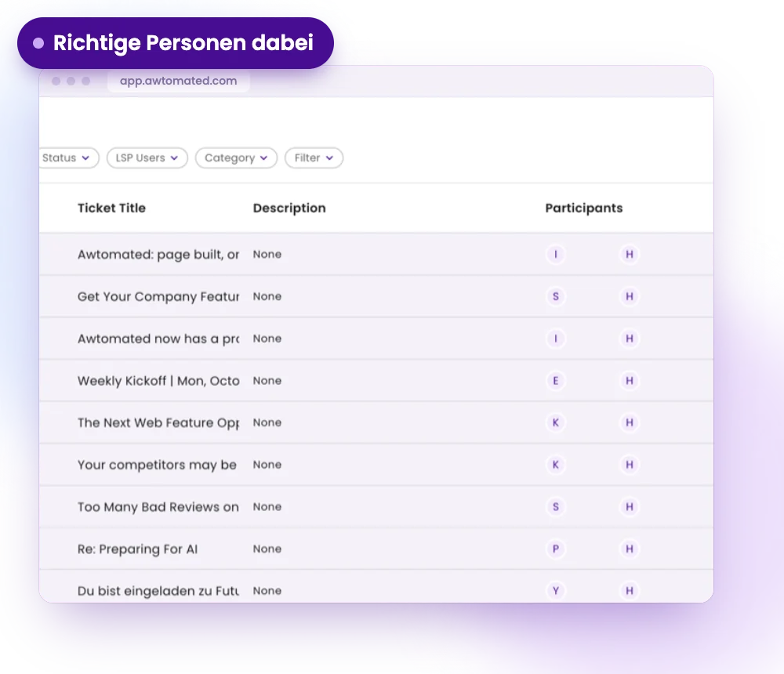Open 'Your competitors may be' ticket
784x674 pixels.
point(157,465)
